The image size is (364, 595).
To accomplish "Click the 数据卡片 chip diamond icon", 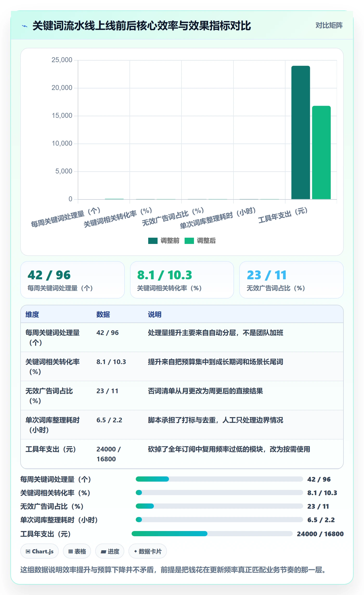I will point(135,551).
